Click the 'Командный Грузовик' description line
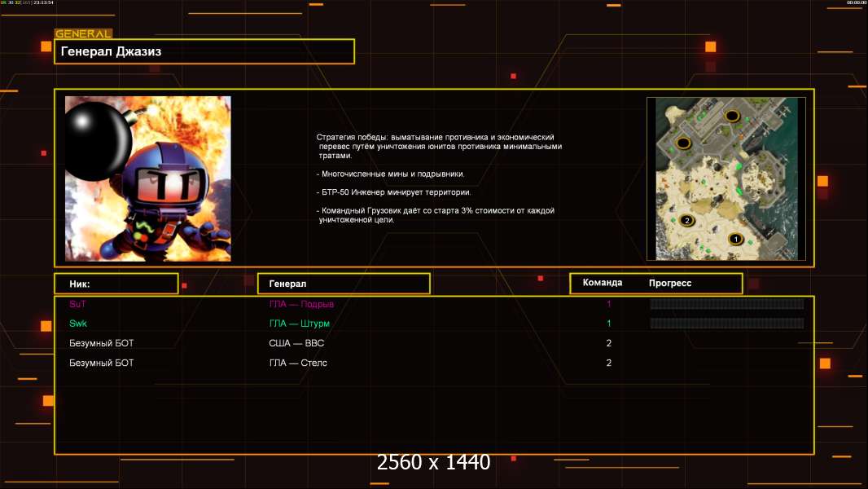 [x=435, y=215]
